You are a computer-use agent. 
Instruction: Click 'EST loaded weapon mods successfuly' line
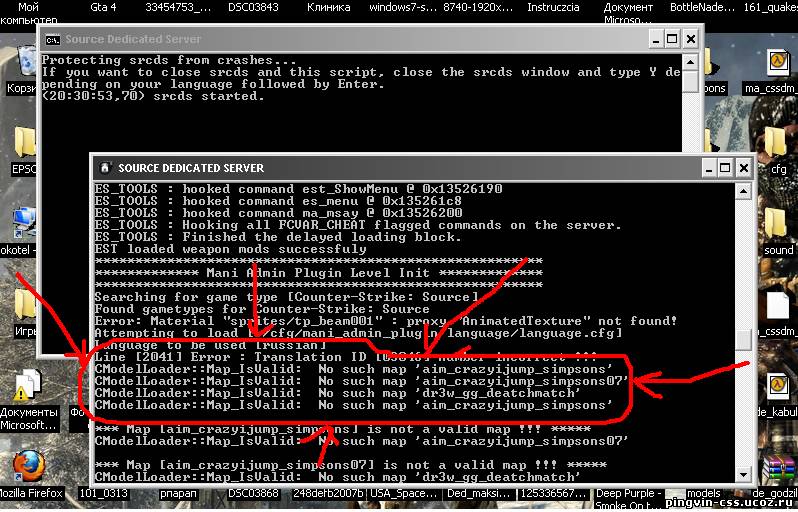[x=231, y=249]
